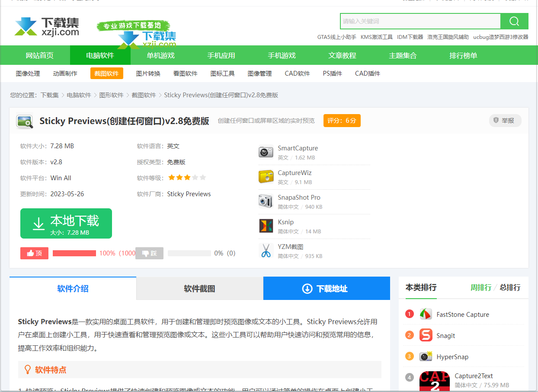Click the Sticky Previews app icon
The height and width of the screenshot is (392, 538).
25,121
